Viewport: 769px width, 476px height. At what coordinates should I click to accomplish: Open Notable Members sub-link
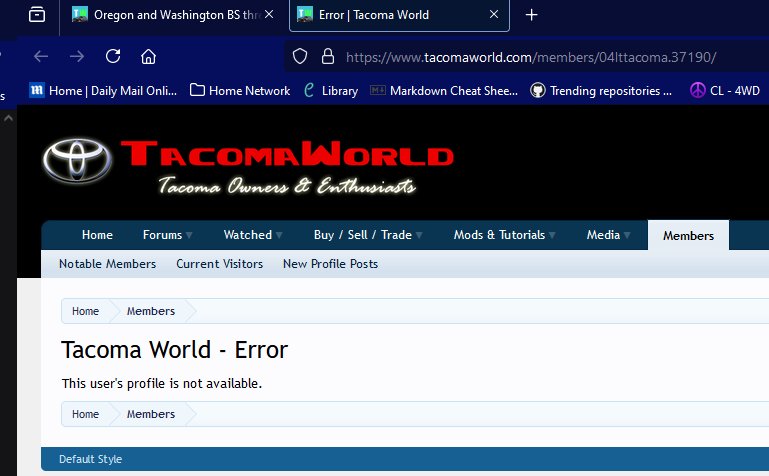click(107, 264)
